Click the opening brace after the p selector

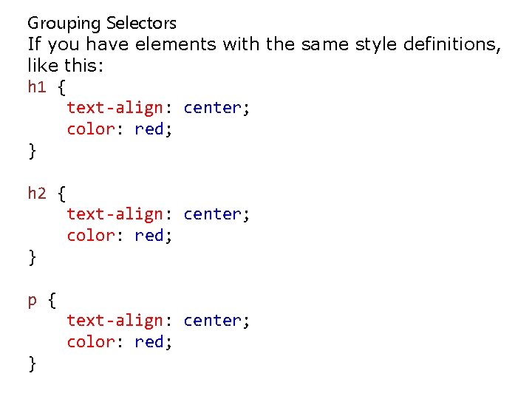[52, 301]
